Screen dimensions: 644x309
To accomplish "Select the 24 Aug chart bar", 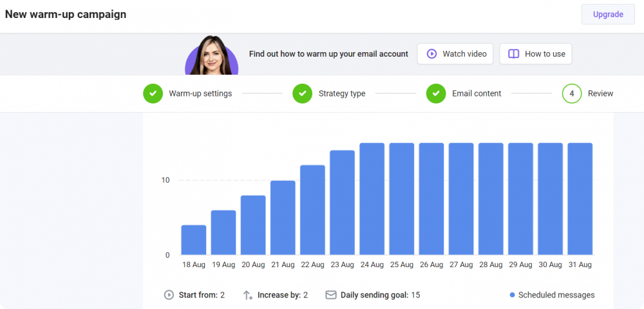I will [372, 199].
